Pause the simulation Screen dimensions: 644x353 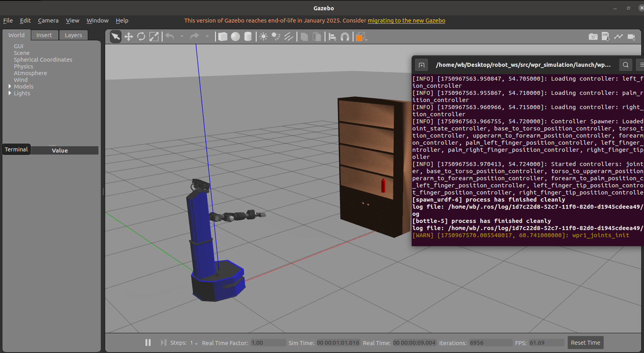pyautogui.click(x=148, y=342)
